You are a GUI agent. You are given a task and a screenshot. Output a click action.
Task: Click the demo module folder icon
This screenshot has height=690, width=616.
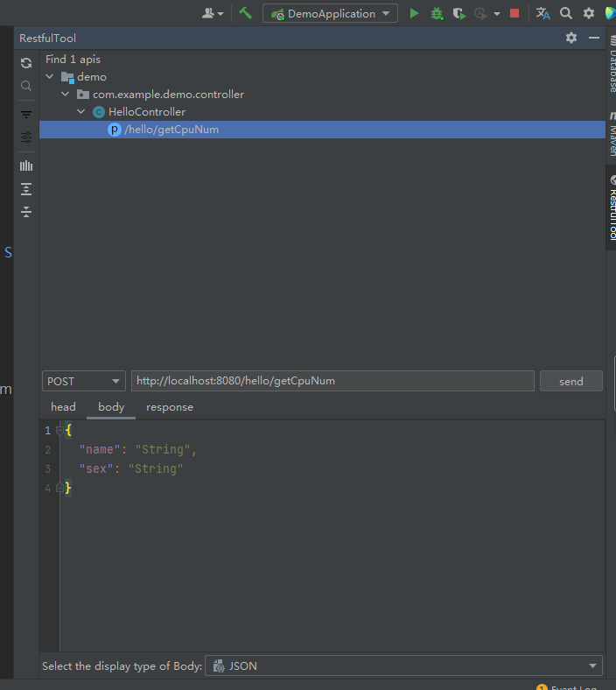click(67, 77)
